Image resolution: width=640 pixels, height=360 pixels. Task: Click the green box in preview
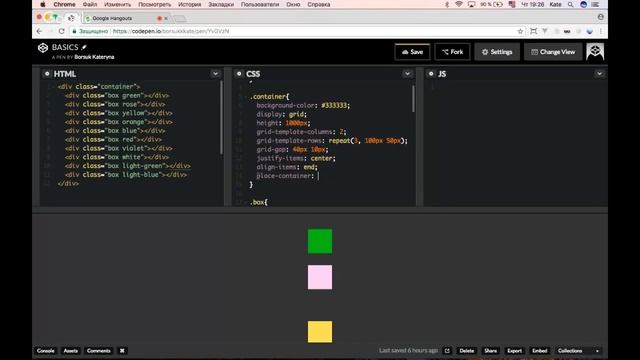click(x=320, y=241)
